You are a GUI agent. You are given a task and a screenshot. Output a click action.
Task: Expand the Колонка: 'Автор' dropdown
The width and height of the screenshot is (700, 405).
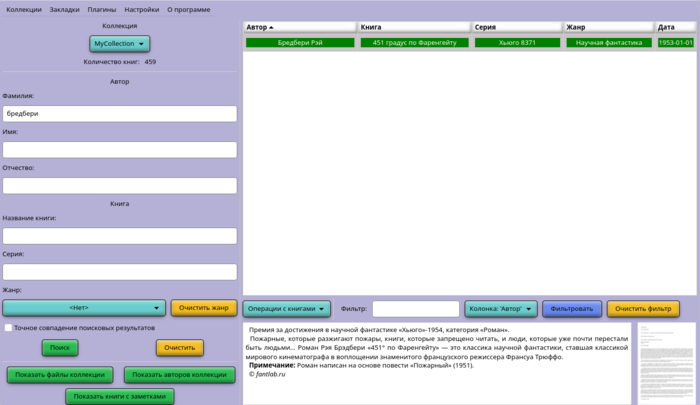click(x=501, y=309)
